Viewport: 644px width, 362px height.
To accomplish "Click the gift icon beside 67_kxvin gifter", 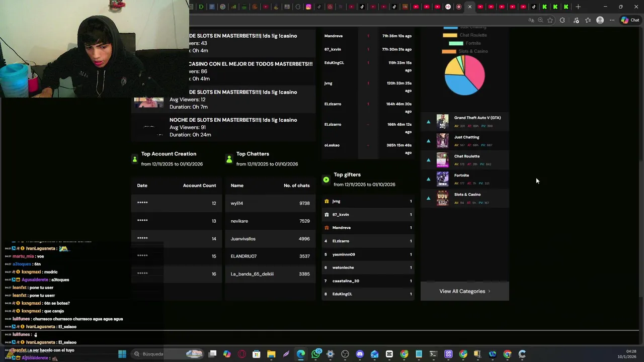I will pos(327,215).
